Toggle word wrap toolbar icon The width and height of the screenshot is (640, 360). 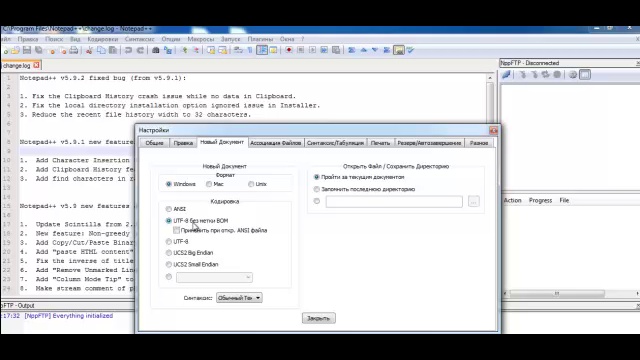[x=238, y=50]
